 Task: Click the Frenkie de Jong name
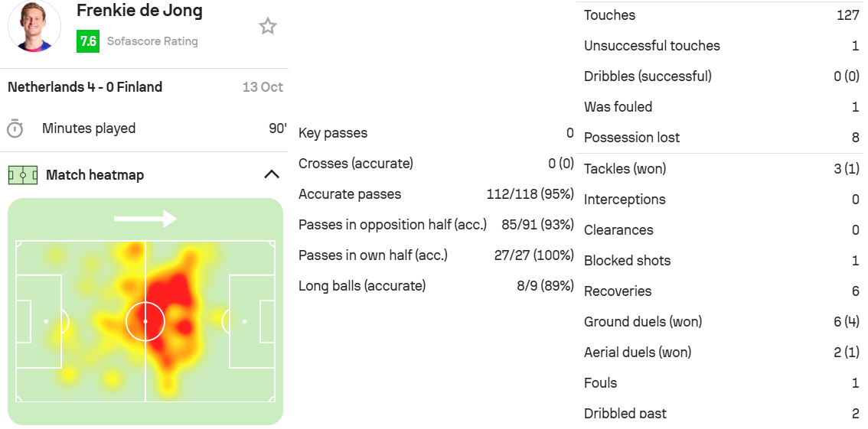click(x=139, y=11)
